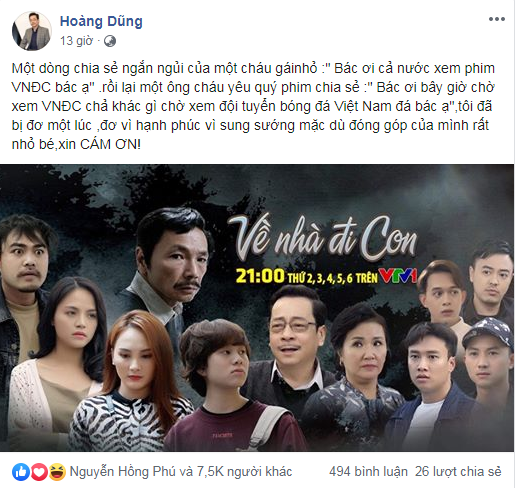Image resolution: width=515 pixels, height=488 pixels.
Task: Click the post text ending CẢM ƠN
Action: [252, 106]
